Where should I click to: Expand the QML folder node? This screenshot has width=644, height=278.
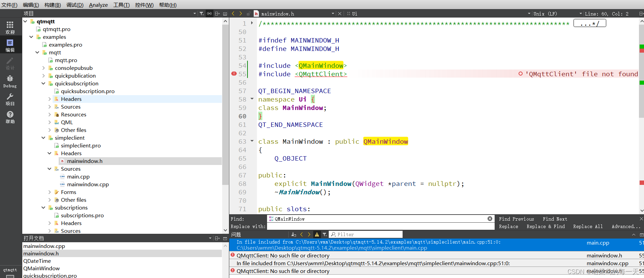tap(50, 122)
